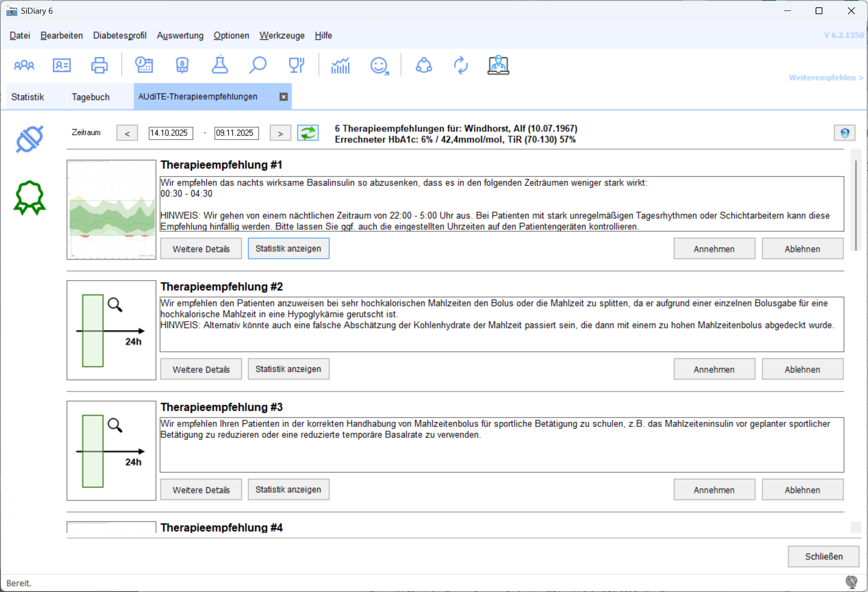
Task: Click the printer icon in toolbar
Action: coord(99,65)
